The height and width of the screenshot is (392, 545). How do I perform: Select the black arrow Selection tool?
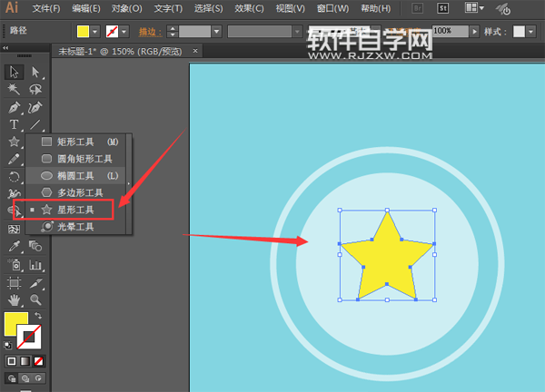click(15, 72)
